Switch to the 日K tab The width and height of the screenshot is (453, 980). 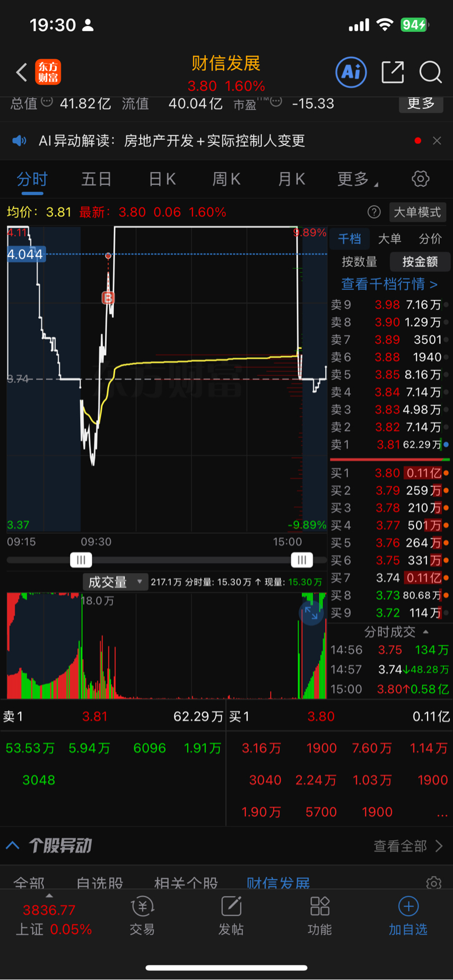coord(162,179)
